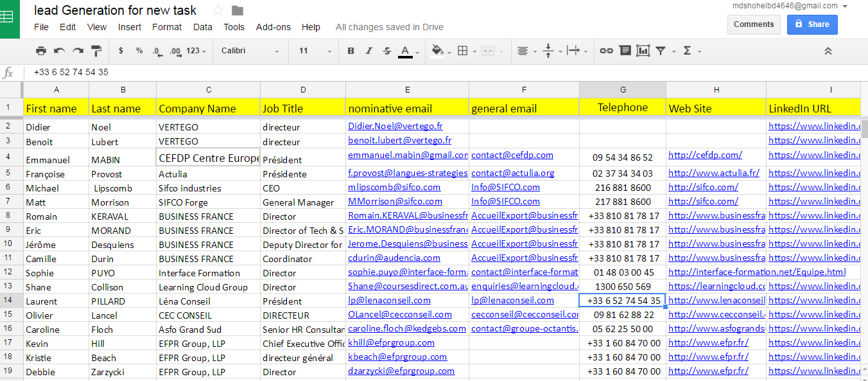
Task: Open the 123 number formats dropdown
Action: click(197, 51)
